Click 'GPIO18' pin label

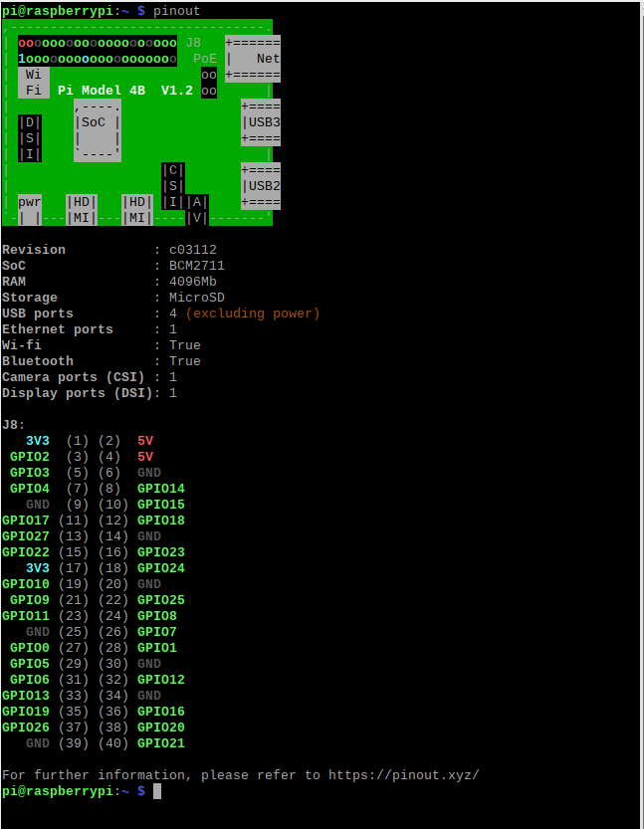coord(161,519)
